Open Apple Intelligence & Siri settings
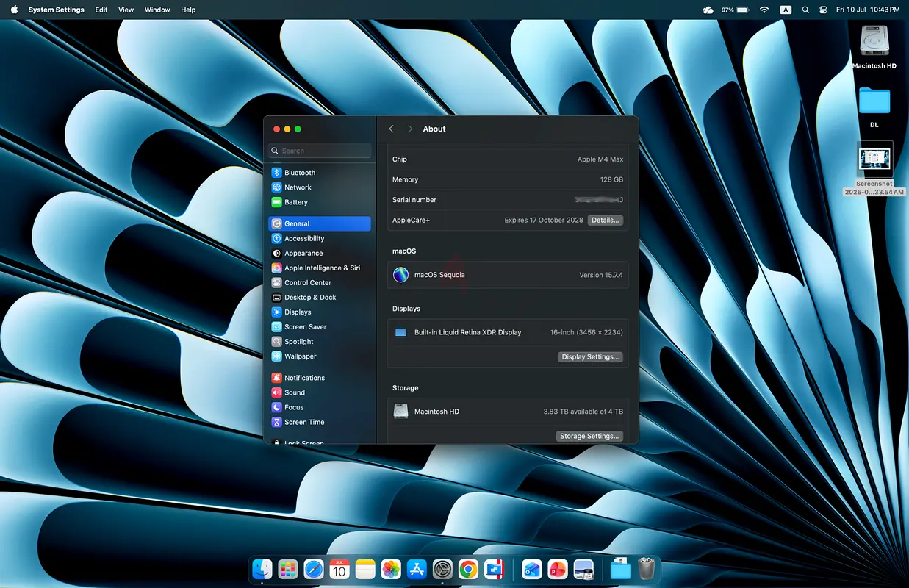The width and height of the screenshot is (909, 588). 320,268
